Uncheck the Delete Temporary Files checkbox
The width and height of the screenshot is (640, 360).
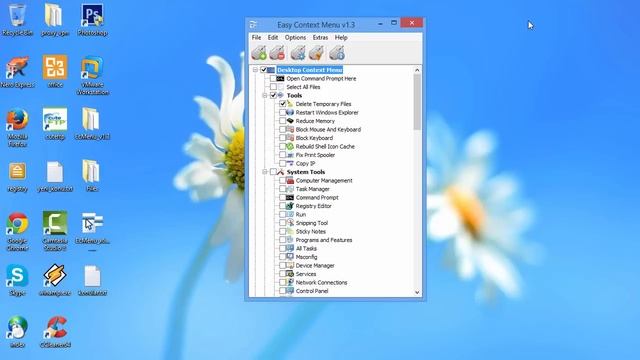point(282,104)
